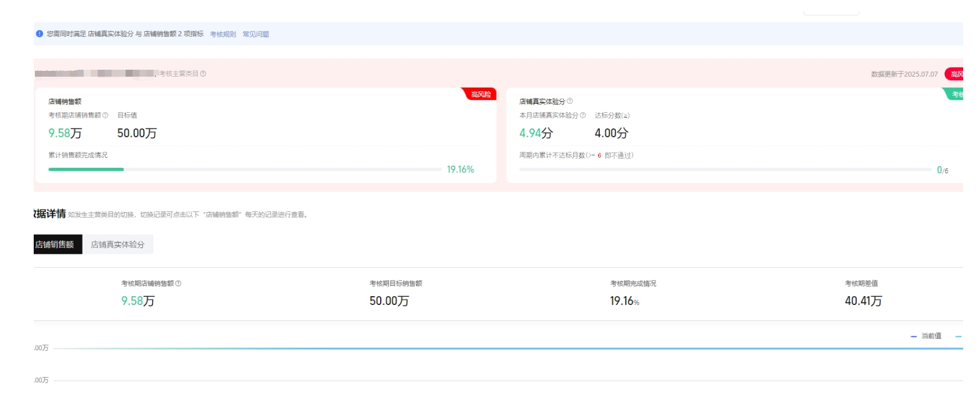
Task: Switch to the 店铺真实体验分 tab
Action: coord(117,245)
